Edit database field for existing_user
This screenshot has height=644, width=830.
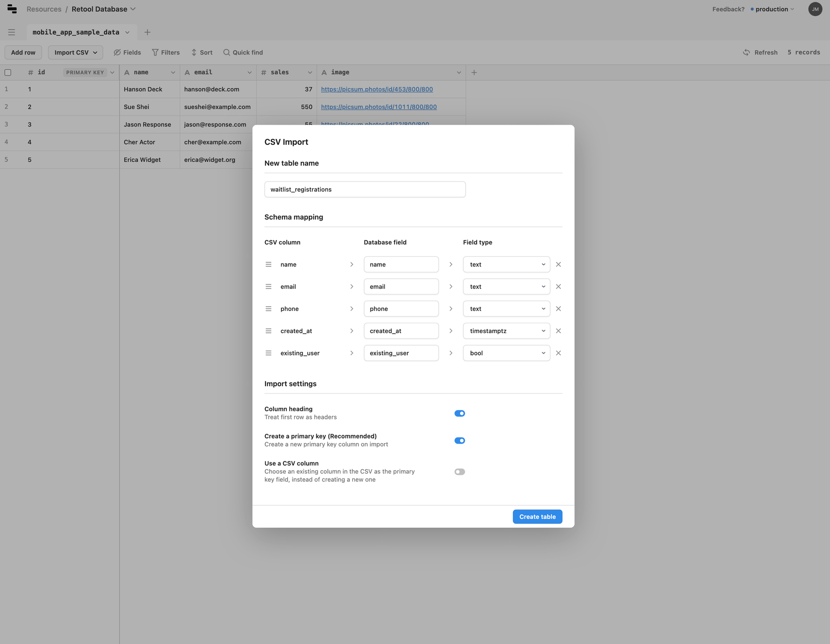pos(401,353)
